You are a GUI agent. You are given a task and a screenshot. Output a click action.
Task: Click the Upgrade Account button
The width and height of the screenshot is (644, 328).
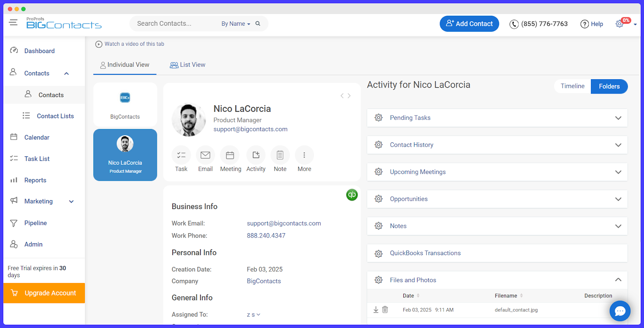(x=44, y=293)
